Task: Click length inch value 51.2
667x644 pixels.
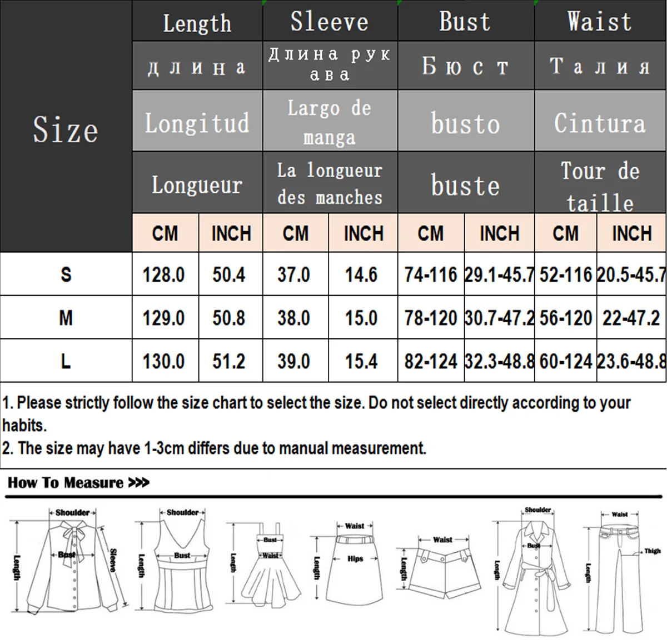Action: pyautogui.click(x=229, y=361)
